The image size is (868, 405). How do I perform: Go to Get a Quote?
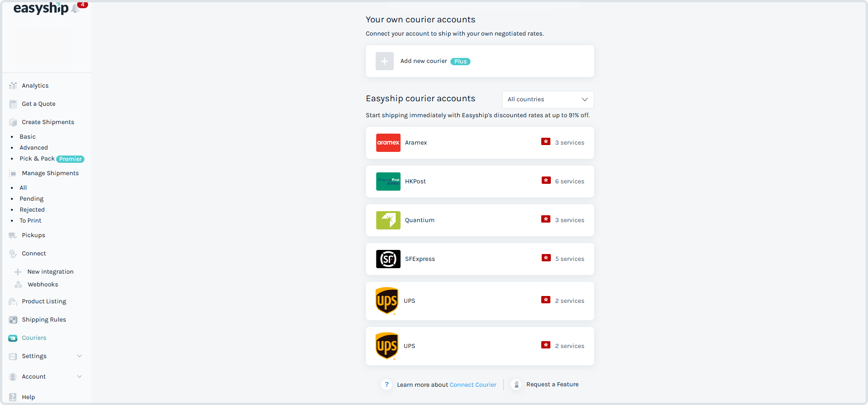(39, 104)
